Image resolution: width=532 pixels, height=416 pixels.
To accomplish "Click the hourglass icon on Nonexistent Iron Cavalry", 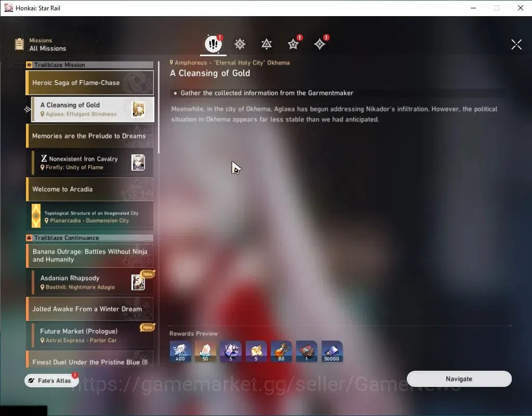I will click(x=44, y=158).
